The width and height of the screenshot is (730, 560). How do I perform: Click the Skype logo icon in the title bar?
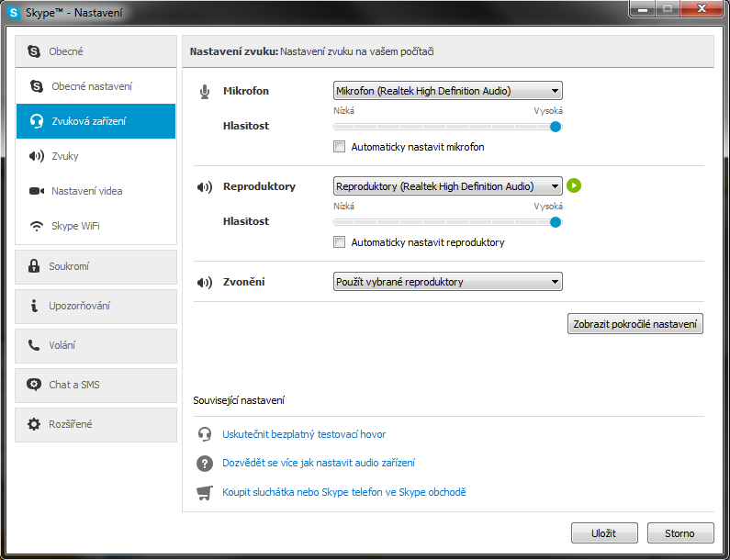(x=14, y=13)
